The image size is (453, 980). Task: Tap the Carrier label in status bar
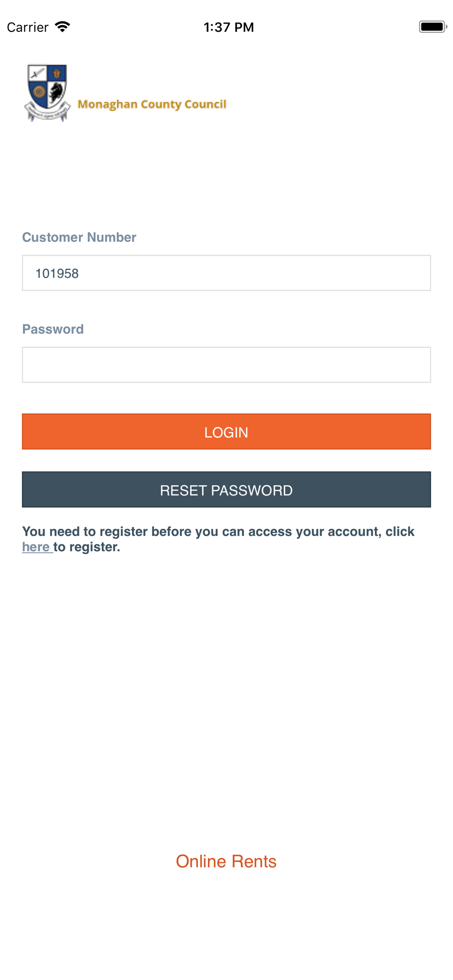point(28,27)
